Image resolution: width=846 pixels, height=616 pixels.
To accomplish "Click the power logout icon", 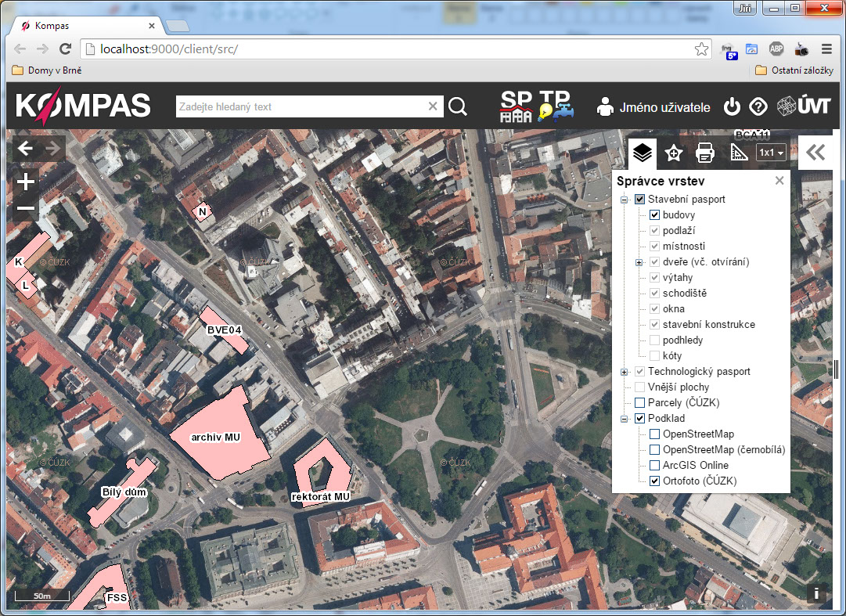I will point(732,106).
